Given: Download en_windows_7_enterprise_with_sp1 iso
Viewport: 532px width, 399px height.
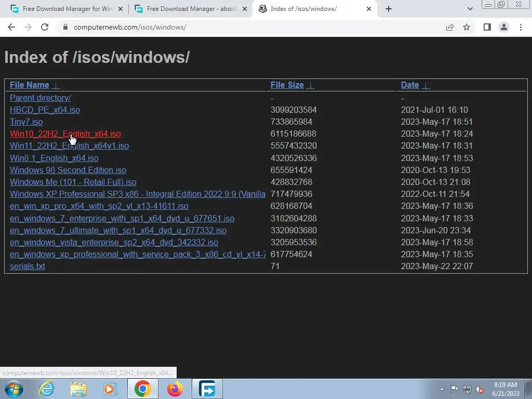Looking at the screenshot, I should tap(122, 218).
